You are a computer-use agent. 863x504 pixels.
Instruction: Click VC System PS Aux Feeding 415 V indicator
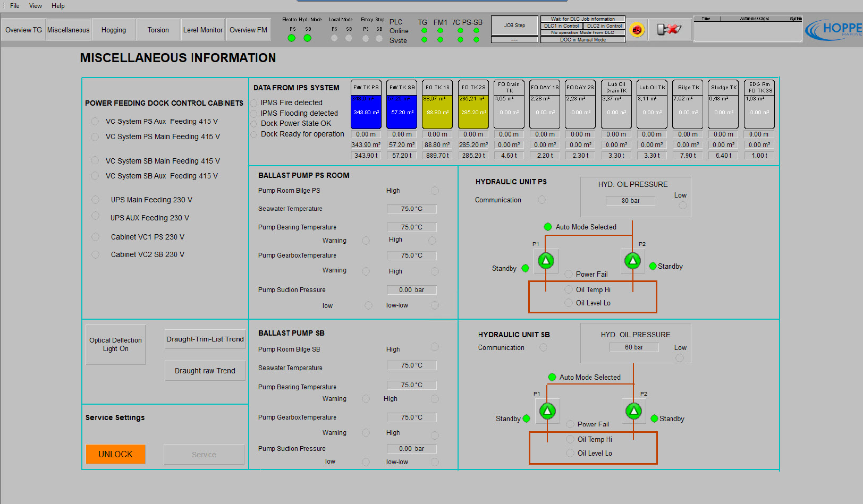coord(95,122)
